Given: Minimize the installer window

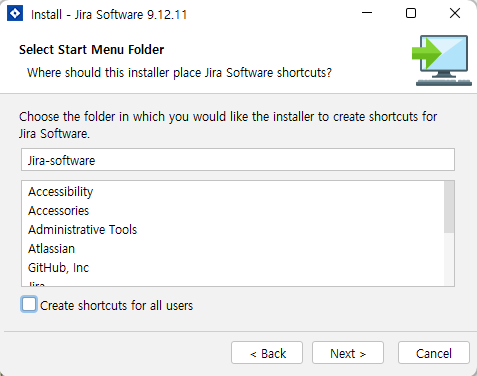Looking at the screenshot, I should pyautogui.click(x=367, y=13).
